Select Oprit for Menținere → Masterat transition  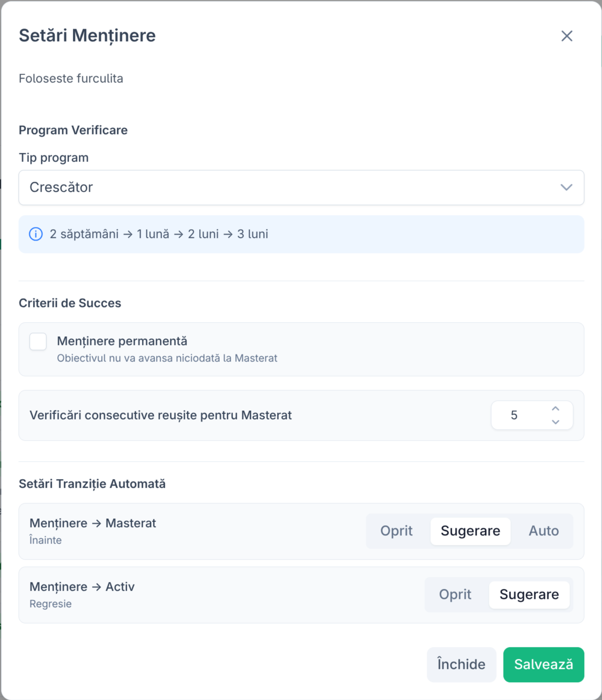[396, 531]
